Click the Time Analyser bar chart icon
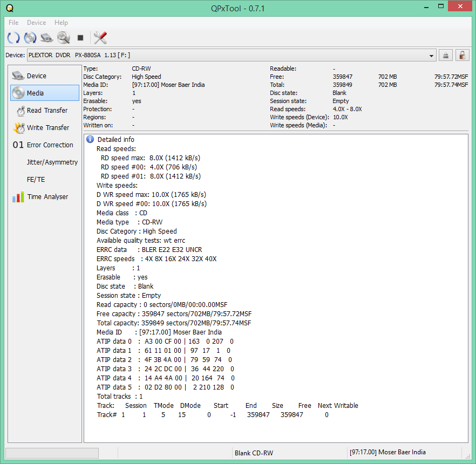Image resolution: width=476 pixels, height=464 pixels. [x=18, y=197]
